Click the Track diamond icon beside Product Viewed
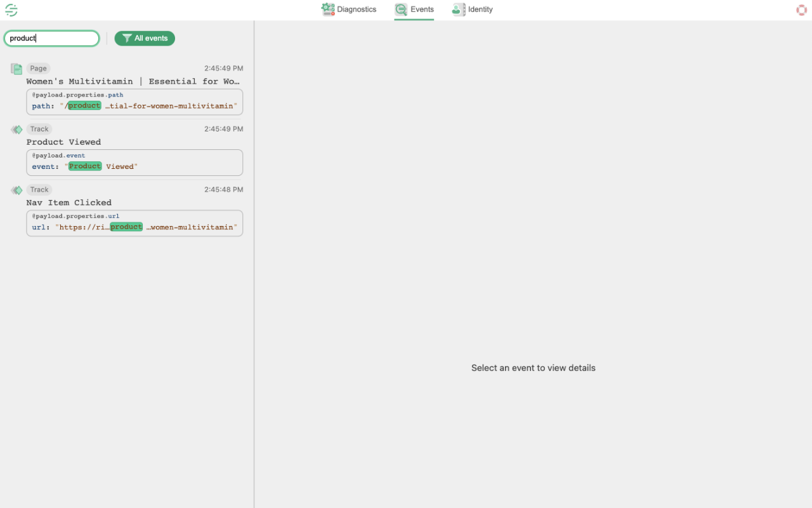812x508 pixels. click(x=16, y=128)
